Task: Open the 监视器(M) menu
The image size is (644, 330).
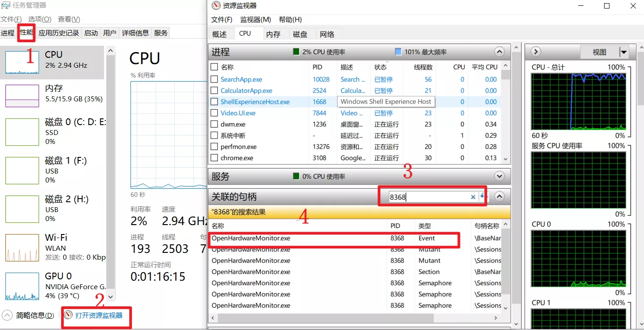Action: tap(256, 20)
